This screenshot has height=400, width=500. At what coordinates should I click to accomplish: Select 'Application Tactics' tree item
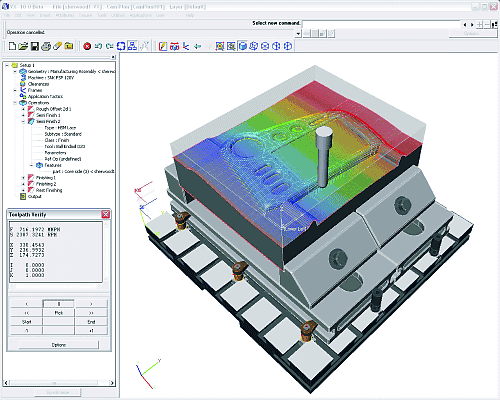[45, 97]
